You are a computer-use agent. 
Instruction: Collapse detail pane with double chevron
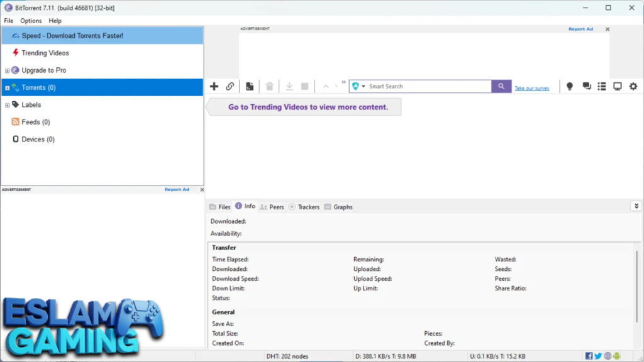click(636, 206)
